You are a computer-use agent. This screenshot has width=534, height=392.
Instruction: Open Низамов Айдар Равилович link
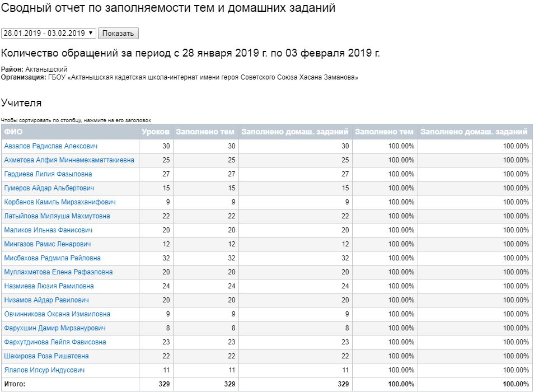[x=46, y=300]
